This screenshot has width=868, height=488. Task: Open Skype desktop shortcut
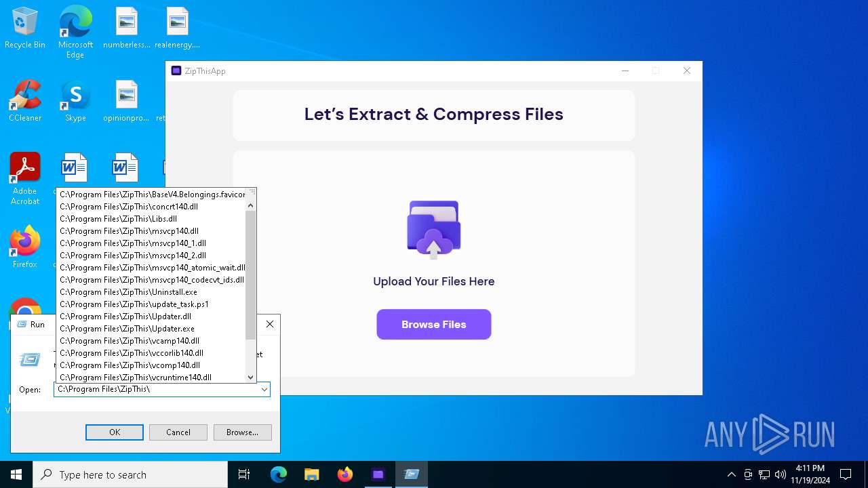75,102
